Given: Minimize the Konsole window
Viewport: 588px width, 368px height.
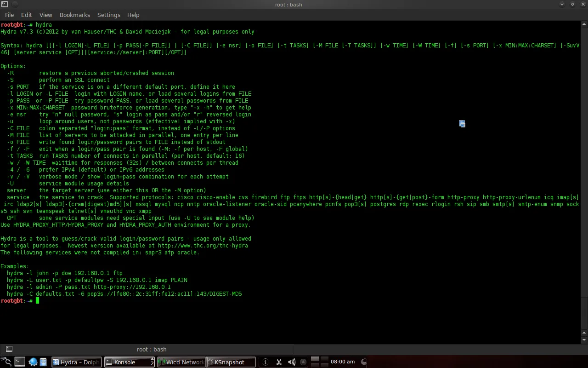Looking at the screenshot, I should (x=562, y=4).
